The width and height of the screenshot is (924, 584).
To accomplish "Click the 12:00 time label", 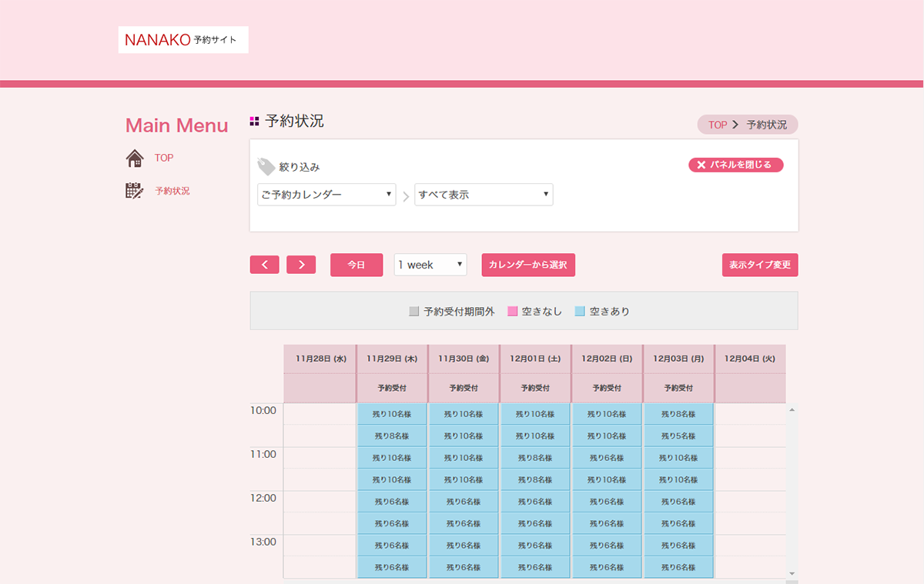I will click(x=263, y=499).
